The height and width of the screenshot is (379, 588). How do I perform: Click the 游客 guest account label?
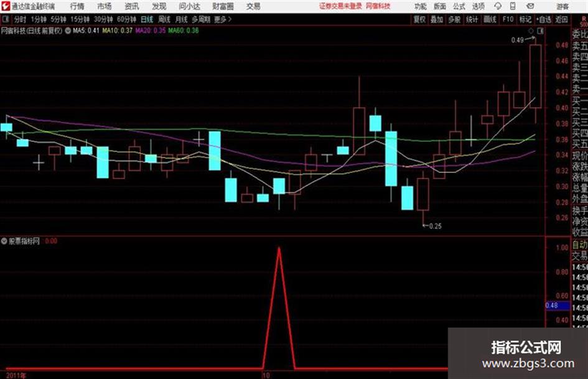pos(562,6)
